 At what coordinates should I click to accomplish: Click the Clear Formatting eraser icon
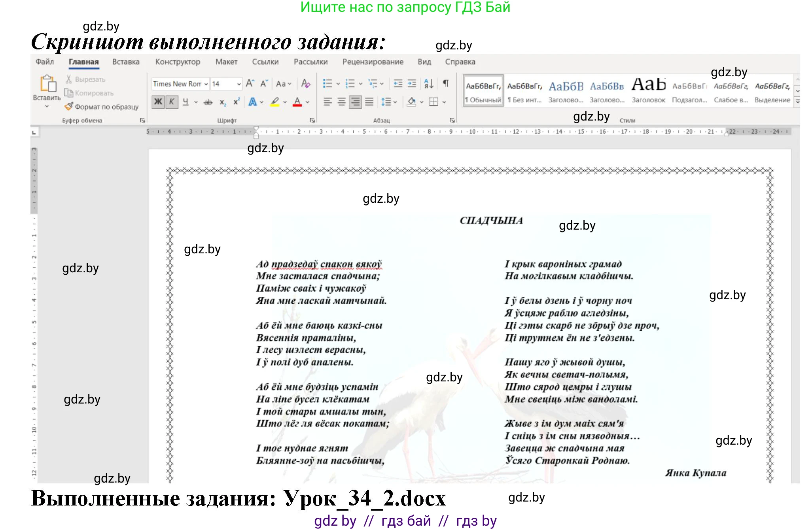tap(305, 83)
